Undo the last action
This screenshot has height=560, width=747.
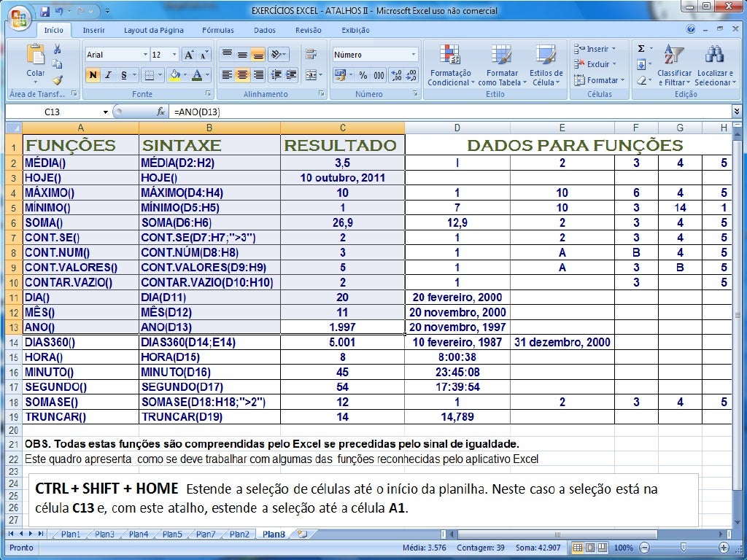[59, 10]
